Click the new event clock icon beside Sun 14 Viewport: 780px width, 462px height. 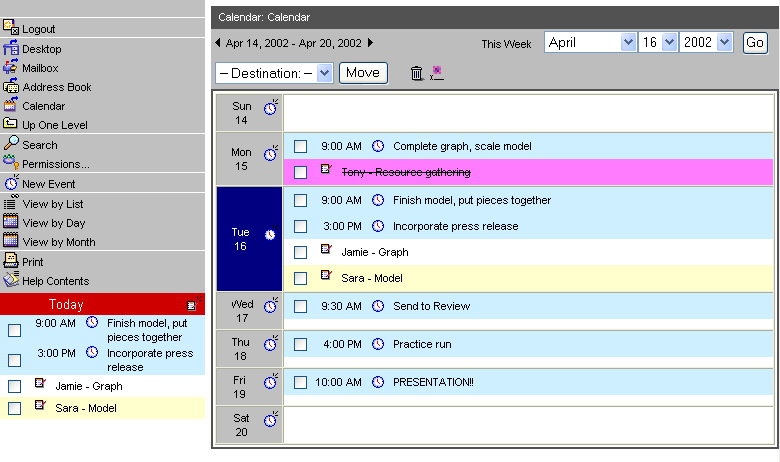pos(271,108)
